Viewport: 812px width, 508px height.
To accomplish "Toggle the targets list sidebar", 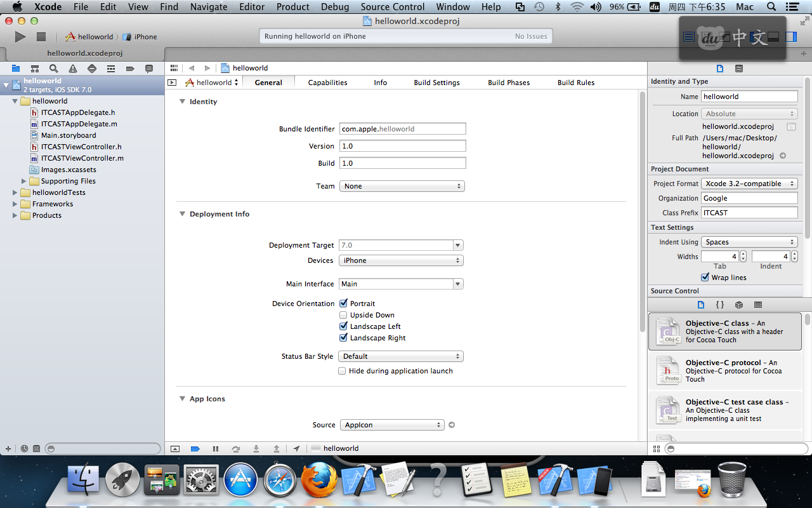I will pos(172,83).
